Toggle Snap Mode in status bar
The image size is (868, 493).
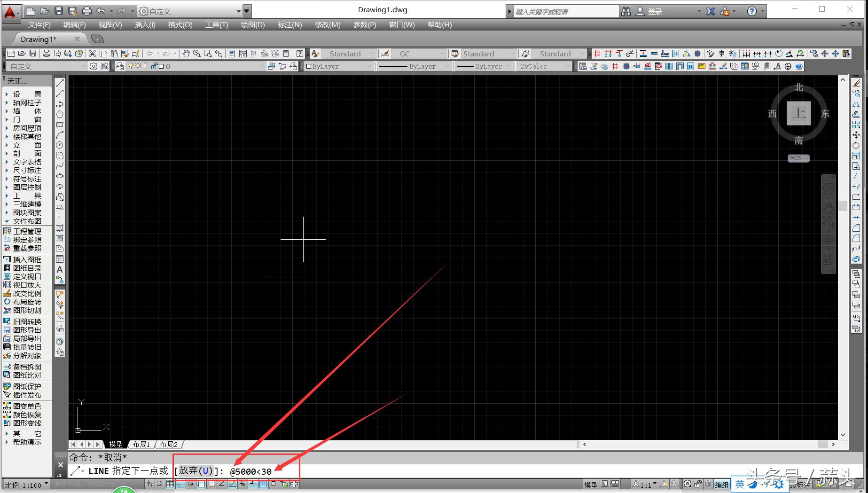pos(160,484)
